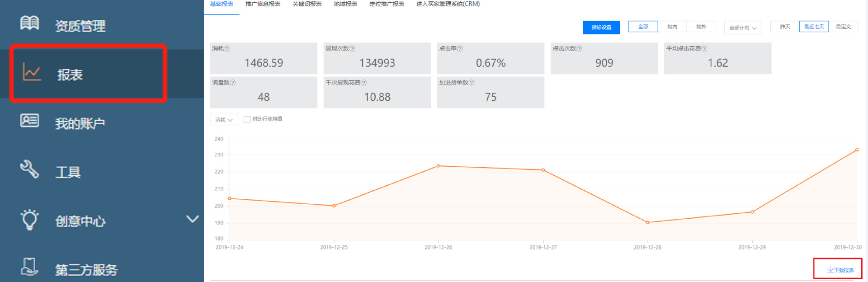Open 工具 in the sidebar

coord(68,172)
